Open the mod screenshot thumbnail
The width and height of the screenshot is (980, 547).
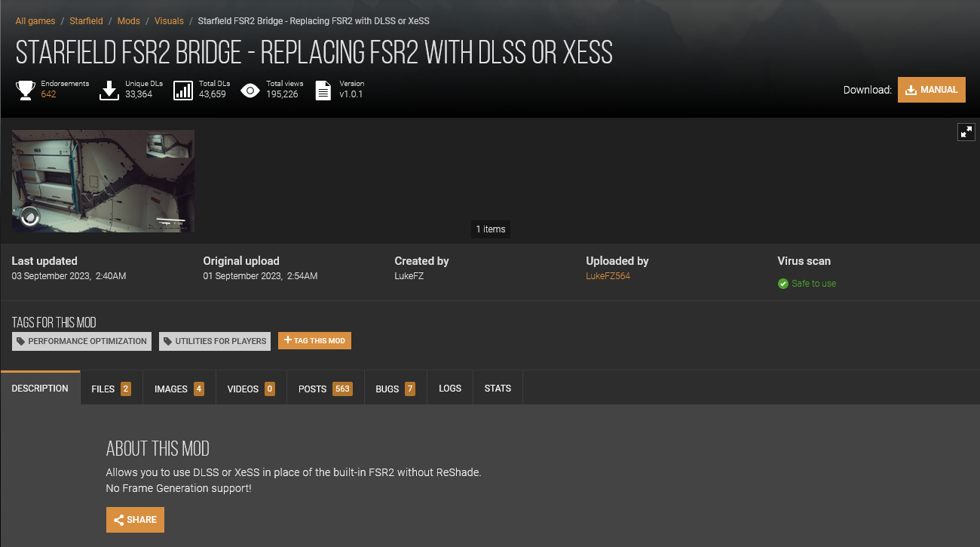click(x=103, y=181)
